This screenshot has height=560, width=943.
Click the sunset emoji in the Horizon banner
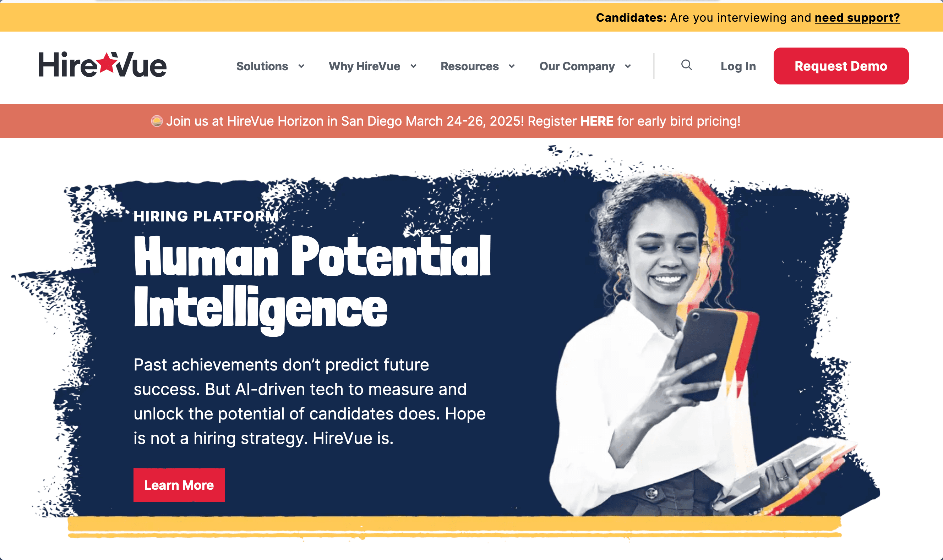pos(157,121)
